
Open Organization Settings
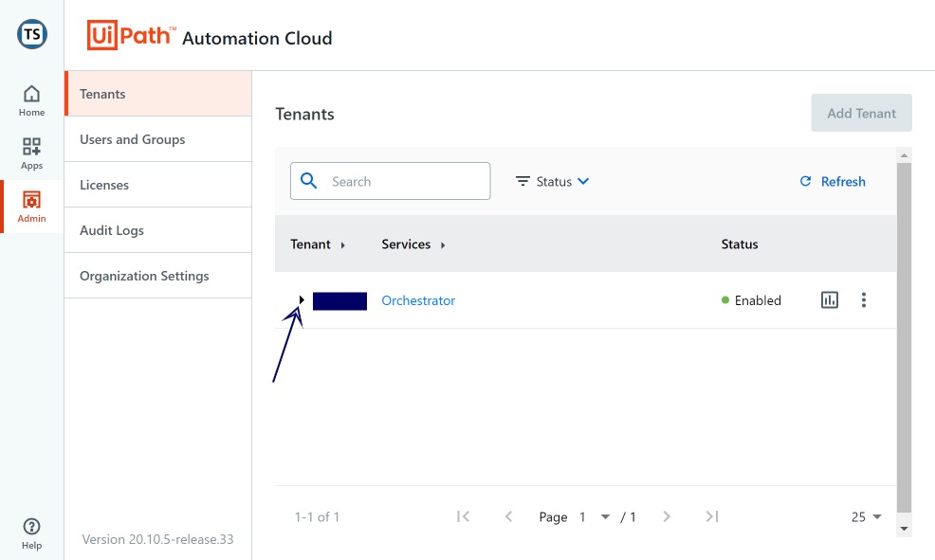158,276
